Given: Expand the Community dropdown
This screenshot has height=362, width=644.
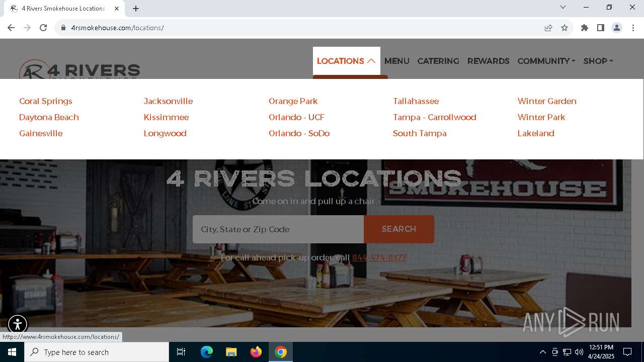Looking at the screenshot, I should (x=546, y=61).
